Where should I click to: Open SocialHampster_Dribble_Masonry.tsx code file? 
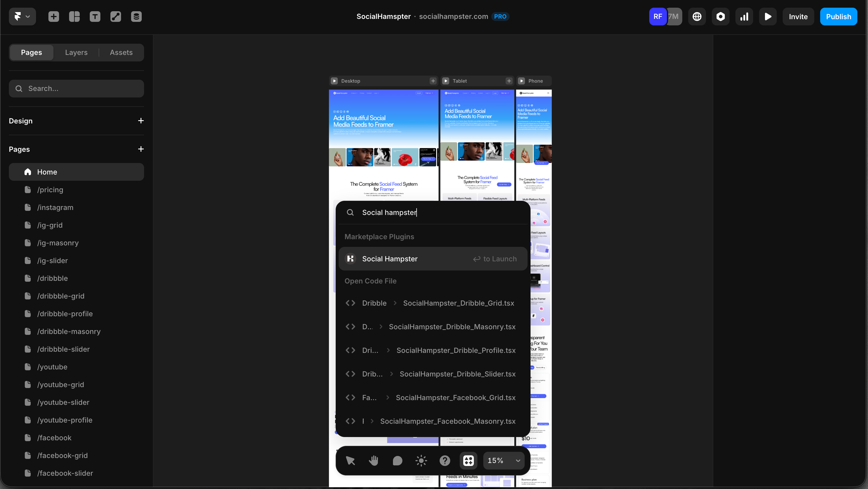click(x=433, y=327)
